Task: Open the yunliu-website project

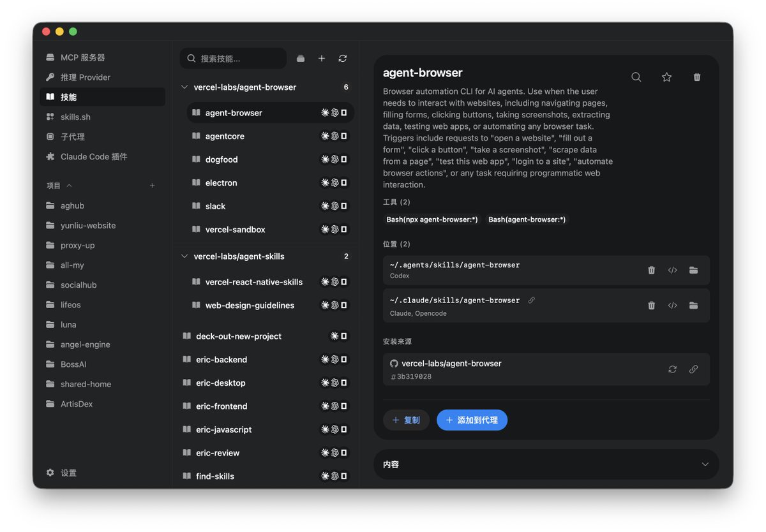Action: tap(102, 225)
